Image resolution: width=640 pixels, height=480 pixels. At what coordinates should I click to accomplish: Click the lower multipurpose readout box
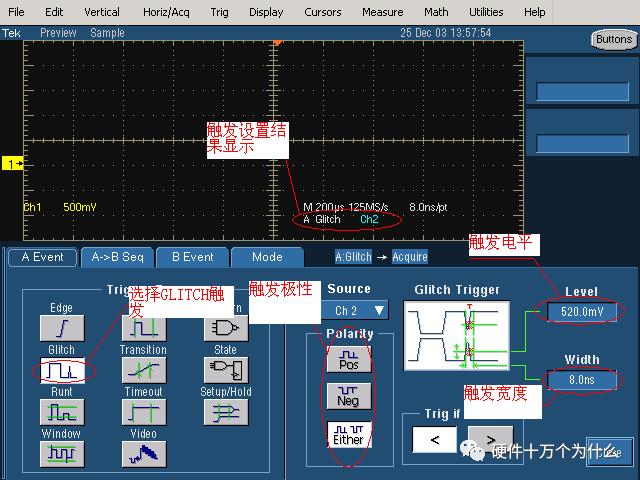[x=582, y=144]
